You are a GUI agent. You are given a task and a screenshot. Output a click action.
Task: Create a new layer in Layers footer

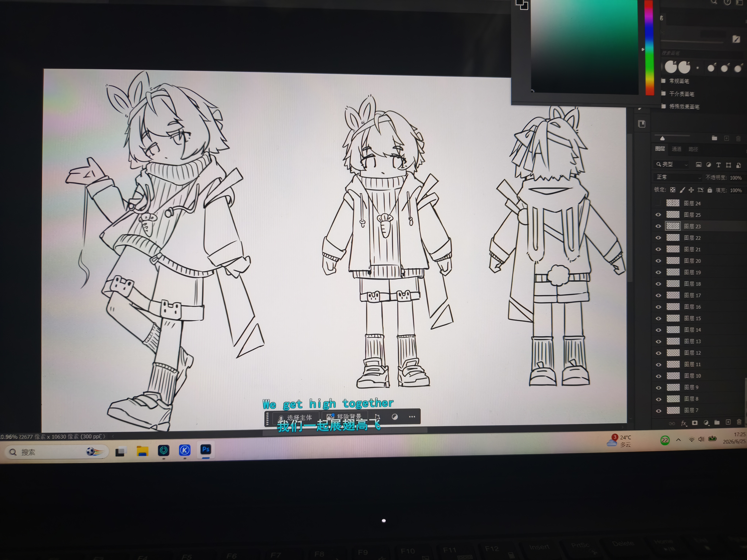(x=728, y=422)
